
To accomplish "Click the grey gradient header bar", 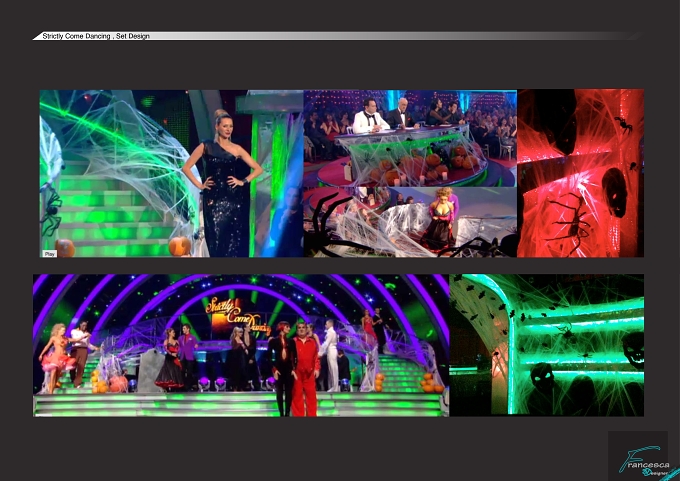I will (x=336, y=36).
